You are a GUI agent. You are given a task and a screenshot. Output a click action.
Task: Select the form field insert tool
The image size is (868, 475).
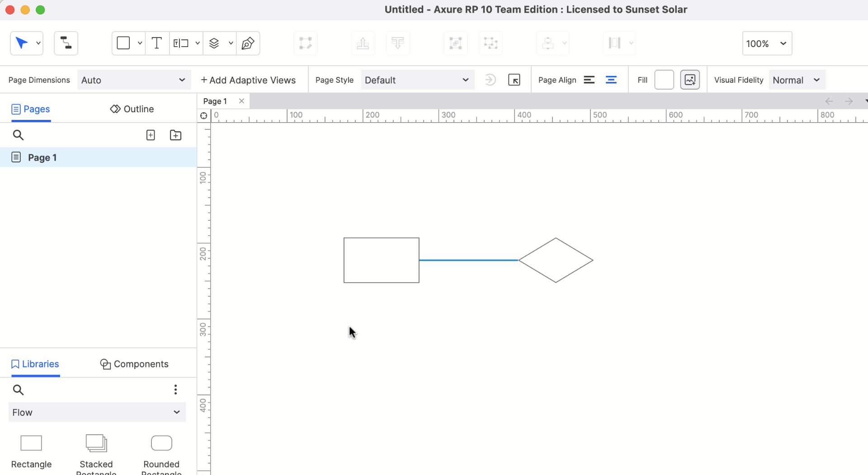pos(181,43)
